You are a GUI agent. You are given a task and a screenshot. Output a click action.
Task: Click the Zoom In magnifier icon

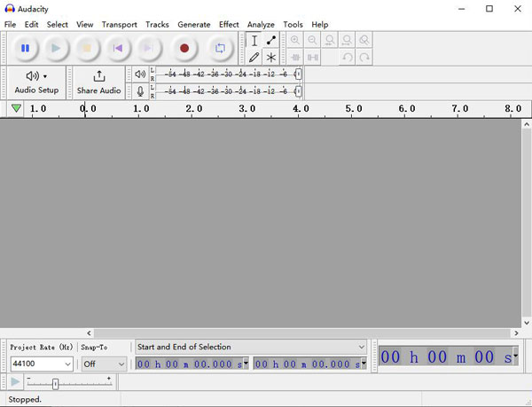295,40
